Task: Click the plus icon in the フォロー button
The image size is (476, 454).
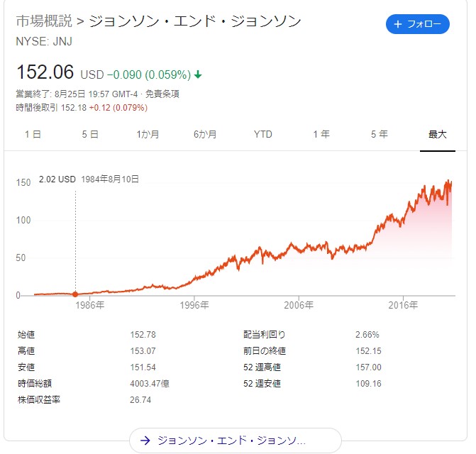Action: 398,24
